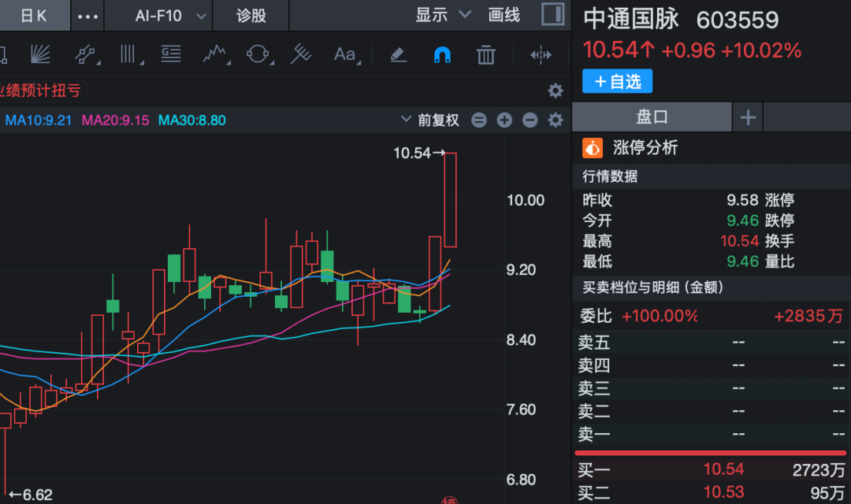Click the 买二 price 10.53
851x504 pixels.
(x=723, y=493)
